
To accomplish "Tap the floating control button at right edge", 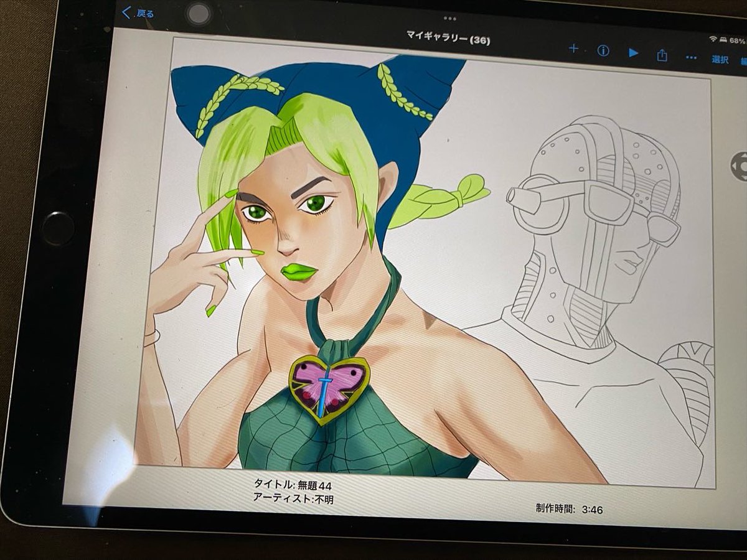I will [740, 166].
